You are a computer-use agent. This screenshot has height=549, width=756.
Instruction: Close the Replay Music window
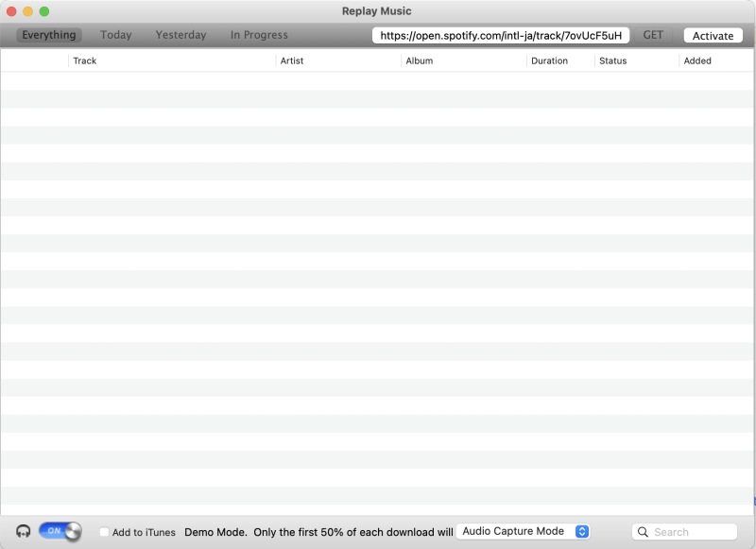11,11
